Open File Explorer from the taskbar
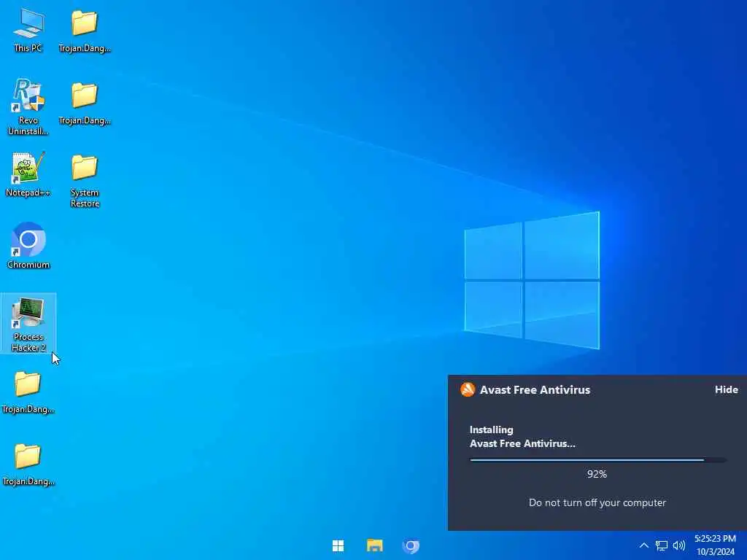Screen dimensions: 747x560 [x=374, y=545]
